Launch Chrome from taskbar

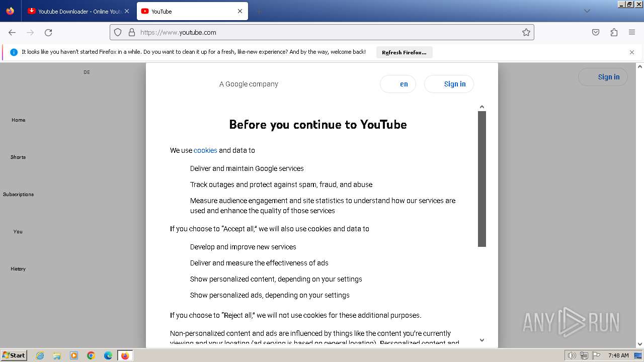(91, 355)
